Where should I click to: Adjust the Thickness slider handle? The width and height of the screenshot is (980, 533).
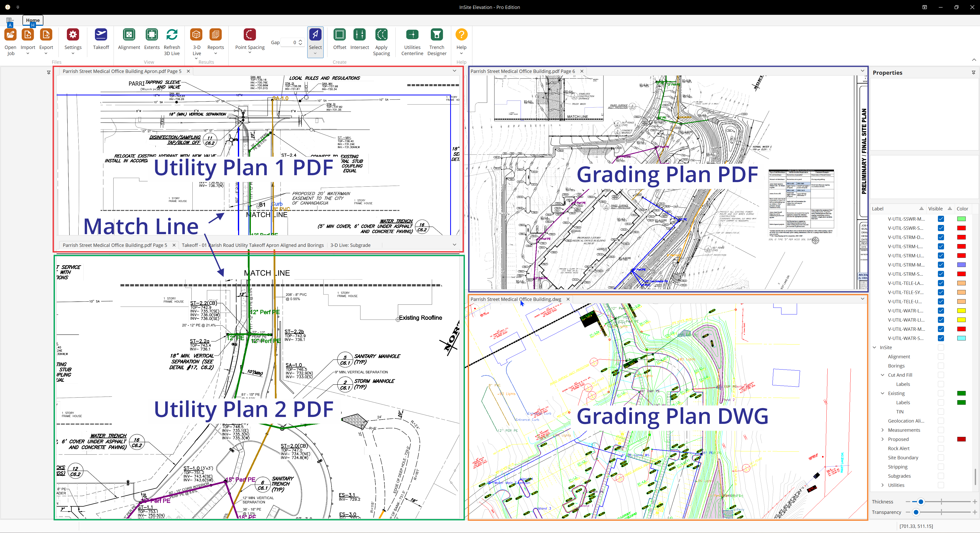coord(921,502)
